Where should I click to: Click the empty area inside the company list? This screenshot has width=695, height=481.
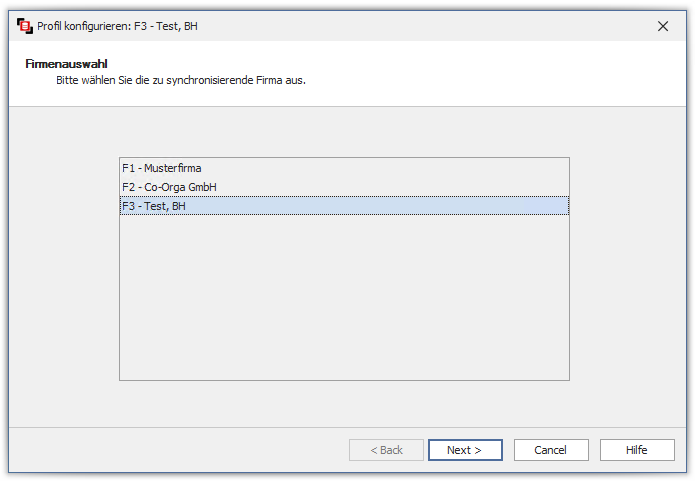tap(344, 300)
